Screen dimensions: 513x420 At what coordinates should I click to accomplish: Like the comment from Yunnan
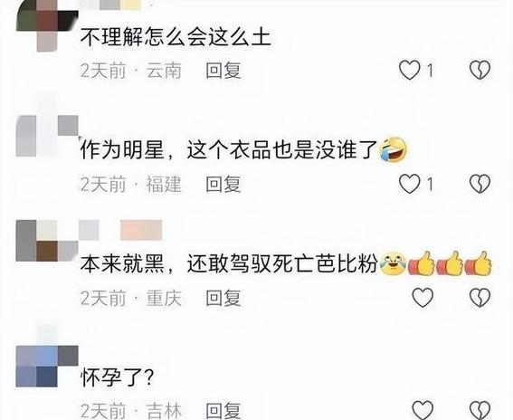410,71
